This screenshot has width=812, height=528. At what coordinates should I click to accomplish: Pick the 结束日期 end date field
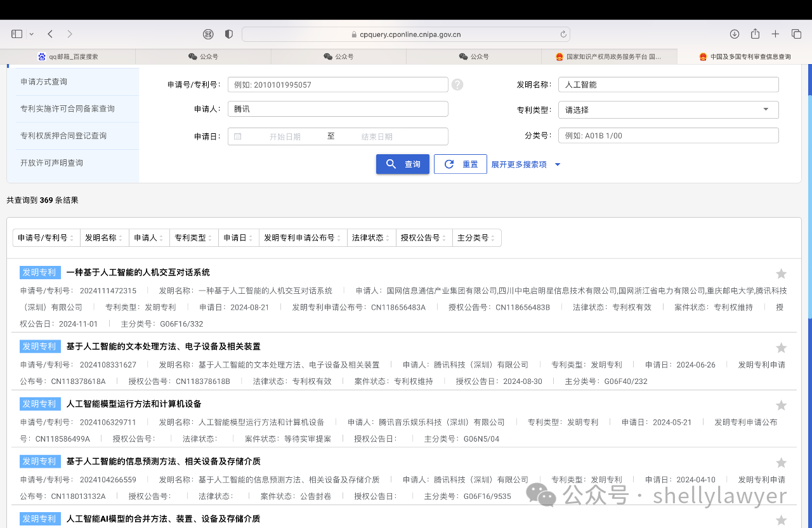(377, 136)
